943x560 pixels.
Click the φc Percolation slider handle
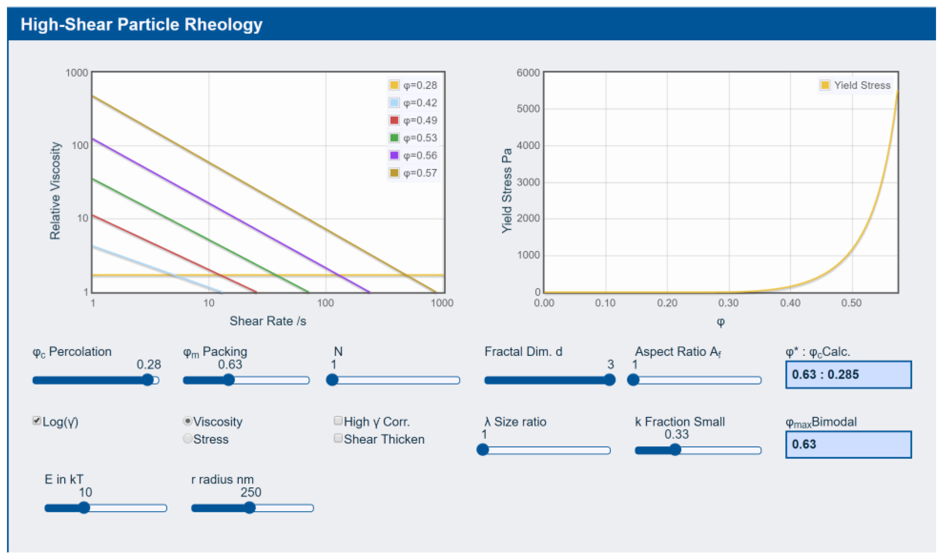click(148, 380)
